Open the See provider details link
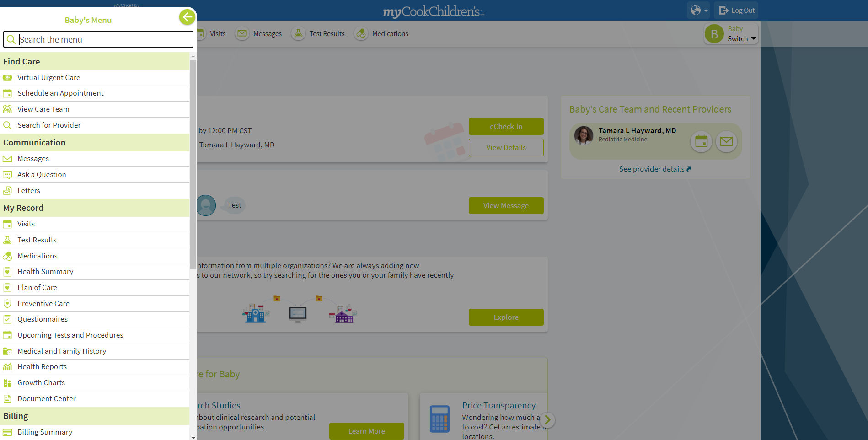Image resolution: width=868 pixels, height=440 pixels. [x=654, y=169]
